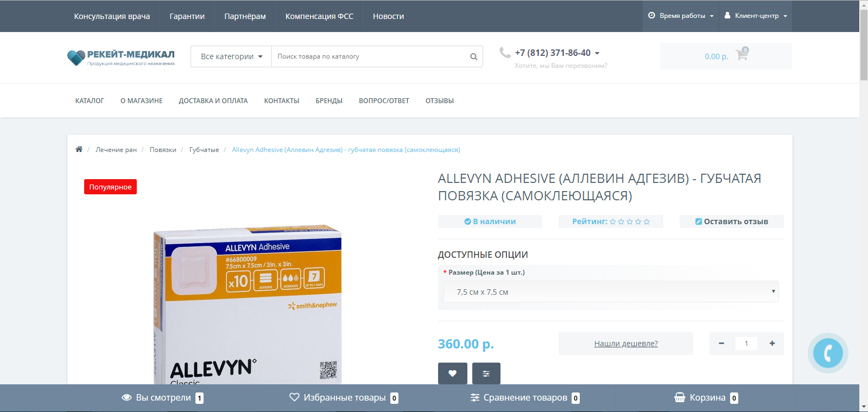
Task: Open the КАТАЛОГ navigation item
Action: point(90,101)
